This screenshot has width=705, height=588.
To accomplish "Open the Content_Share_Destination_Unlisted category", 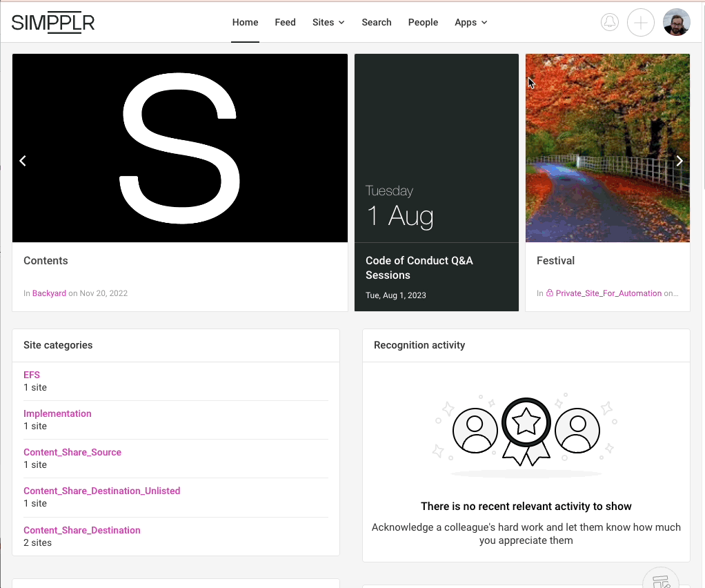I will tap(101, 491).
